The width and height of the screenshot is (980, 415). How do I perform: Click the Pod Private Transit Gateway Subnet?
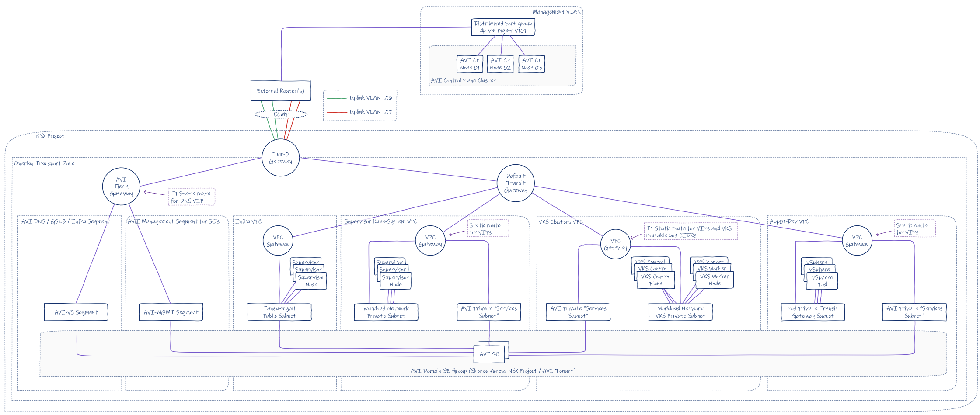(x=813, y=312)
